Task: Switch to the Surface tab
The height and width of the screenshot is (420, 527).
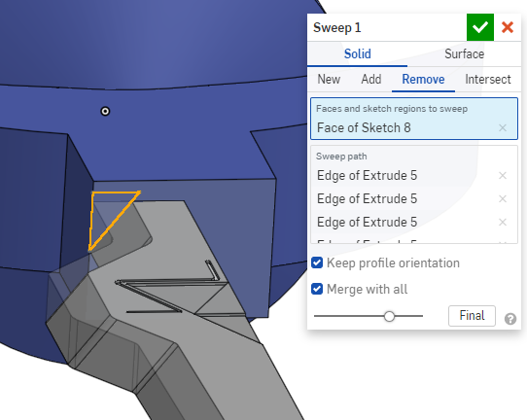Action: click(464, 53)
